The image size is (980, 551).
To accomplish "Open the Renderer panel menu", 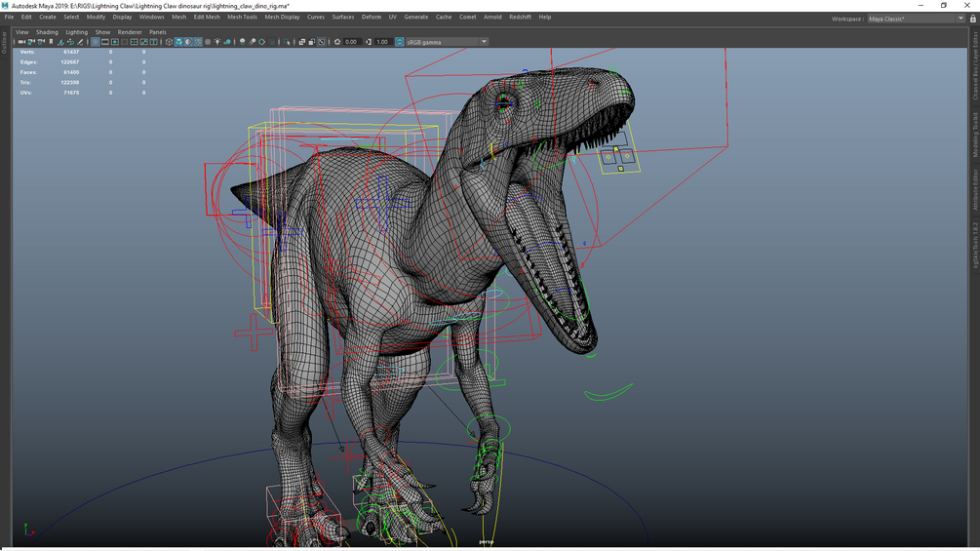I will click(130, 32).
